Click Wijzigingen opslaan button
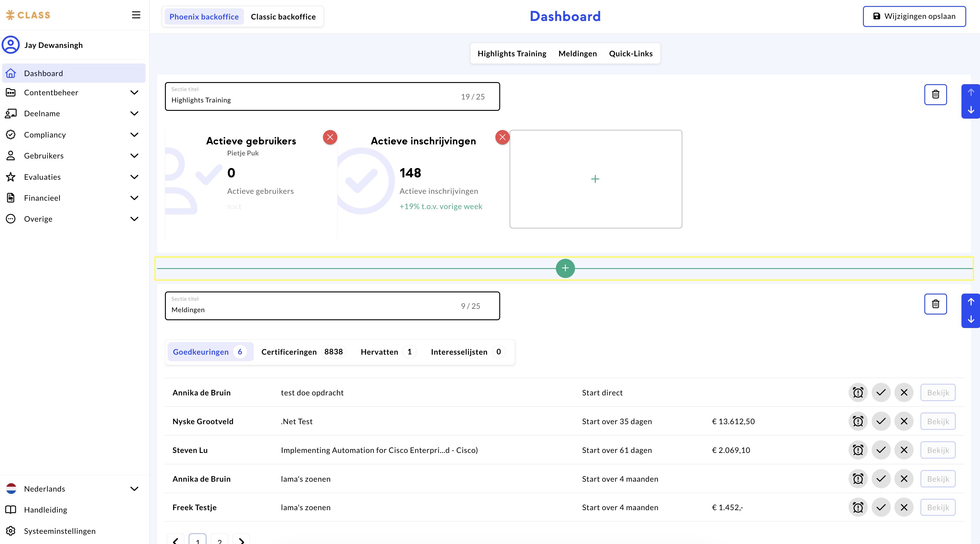 point(914,16)
